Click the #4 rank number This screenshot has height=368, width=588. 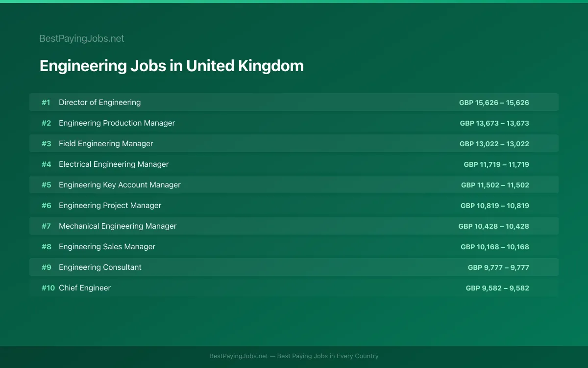[x=46, y=164]
